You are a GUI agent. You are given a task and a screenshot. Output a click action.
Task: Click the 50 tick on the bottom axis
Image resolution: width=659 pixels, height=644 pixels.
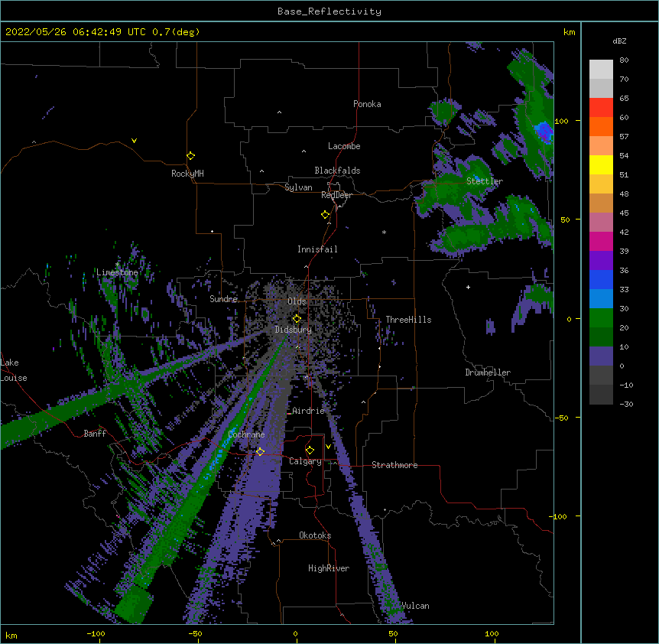tap(393, 633)
